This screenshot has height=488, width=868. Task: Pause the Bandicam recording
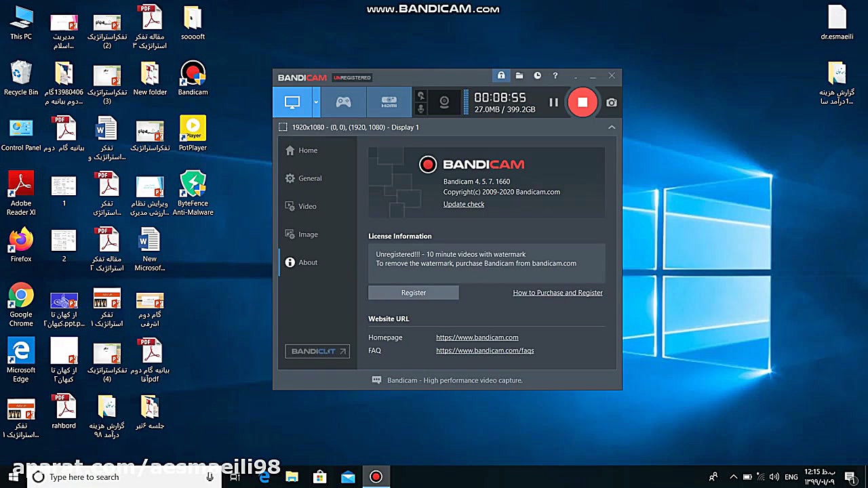(553, 102)
